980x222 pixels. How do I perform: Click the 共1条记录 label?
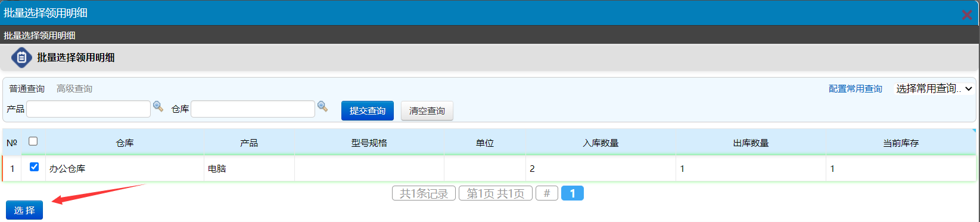(424, 193)
